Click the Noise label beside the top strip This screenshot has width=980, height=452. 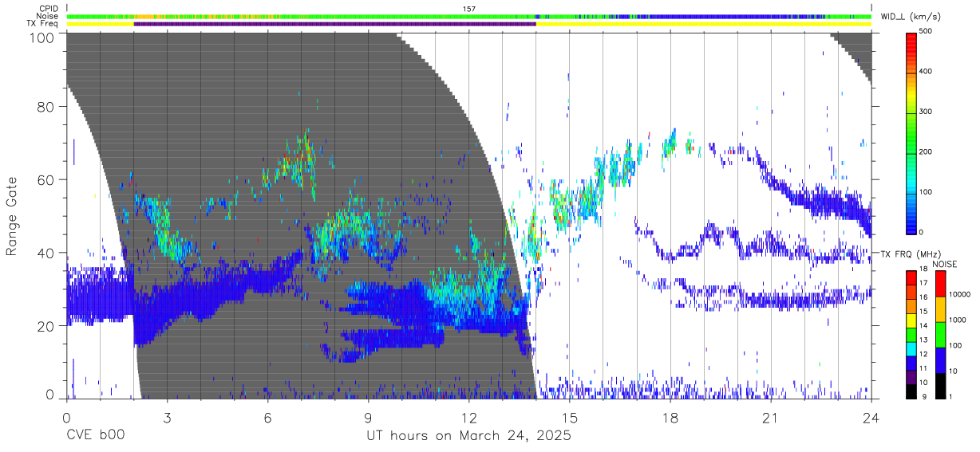(x=48, y=16)
